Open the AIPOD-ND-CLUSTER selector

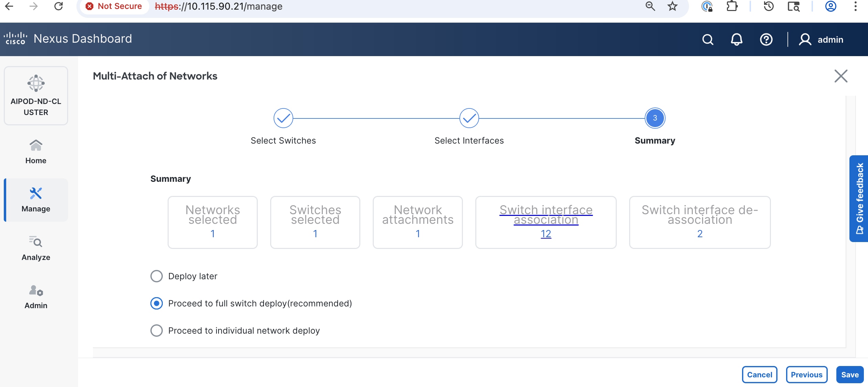[x=36, y=95]
